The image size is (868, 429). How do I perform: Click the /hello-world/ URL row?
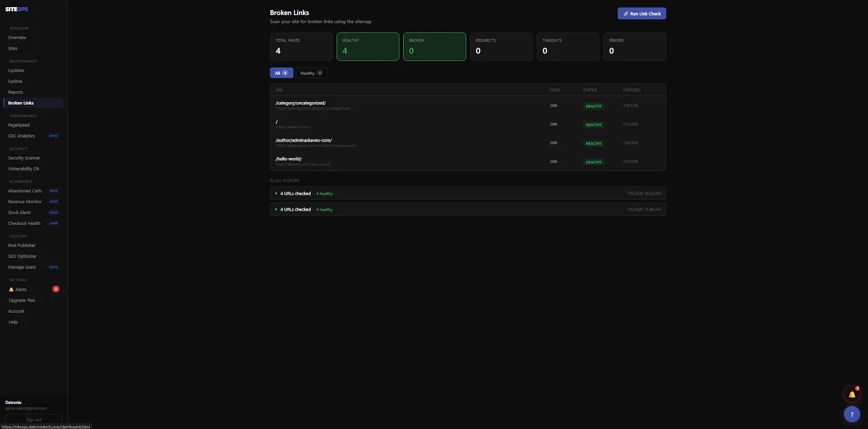(x=468, y=161)
